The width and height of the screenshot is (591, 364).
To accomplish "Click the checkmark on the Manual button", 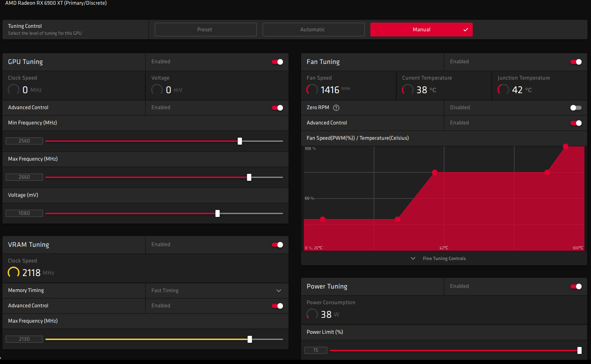I will click(466, 30).
